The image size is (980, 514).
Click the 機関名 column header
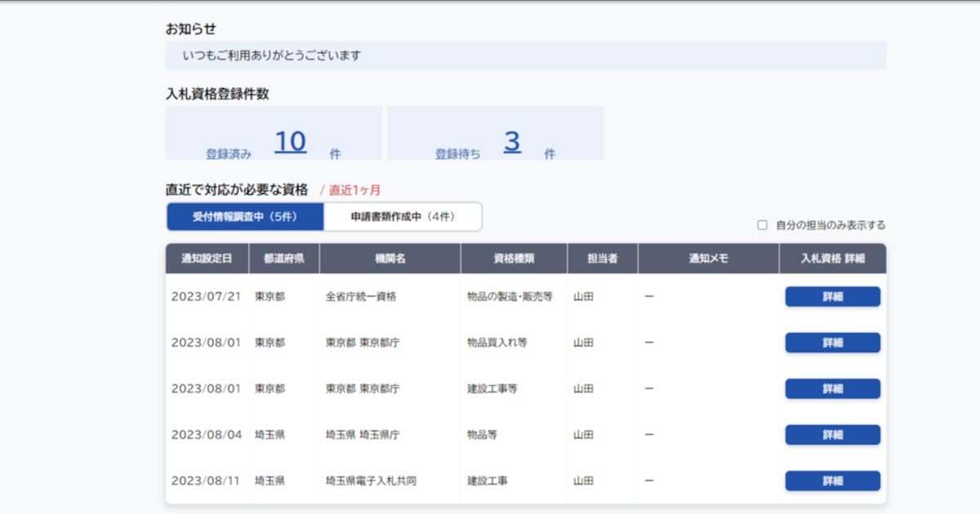click(x=390, y=259)
